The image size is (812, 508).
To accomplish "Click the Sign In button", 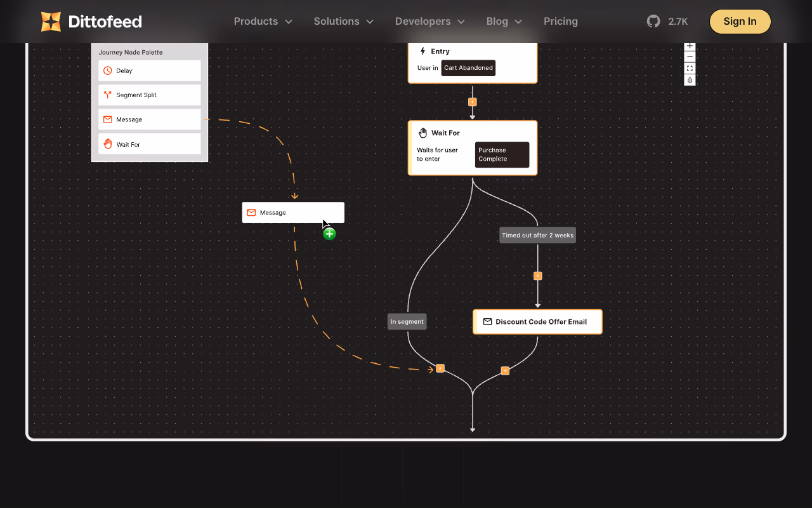I will click(740, 22).
